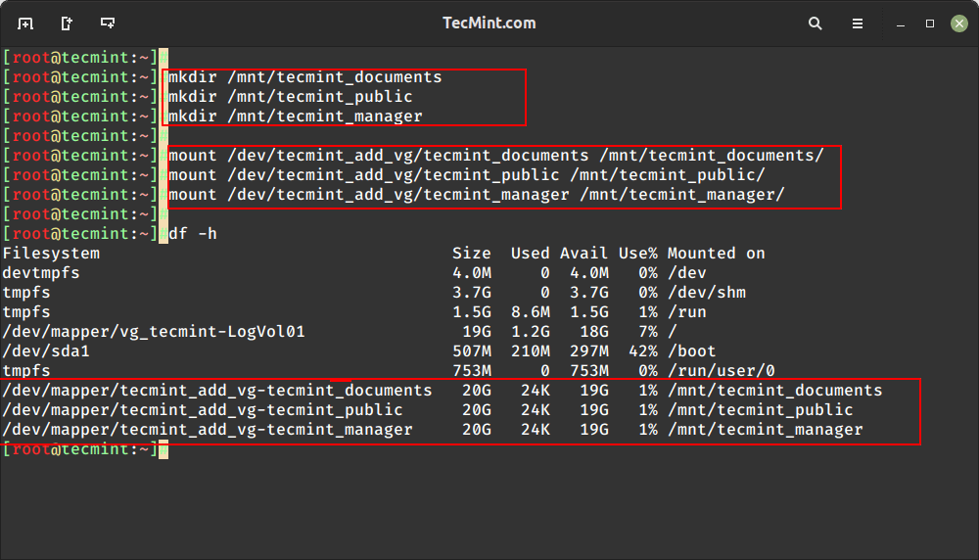
Task: Maximize the terminal window
Action: point(930,23)
